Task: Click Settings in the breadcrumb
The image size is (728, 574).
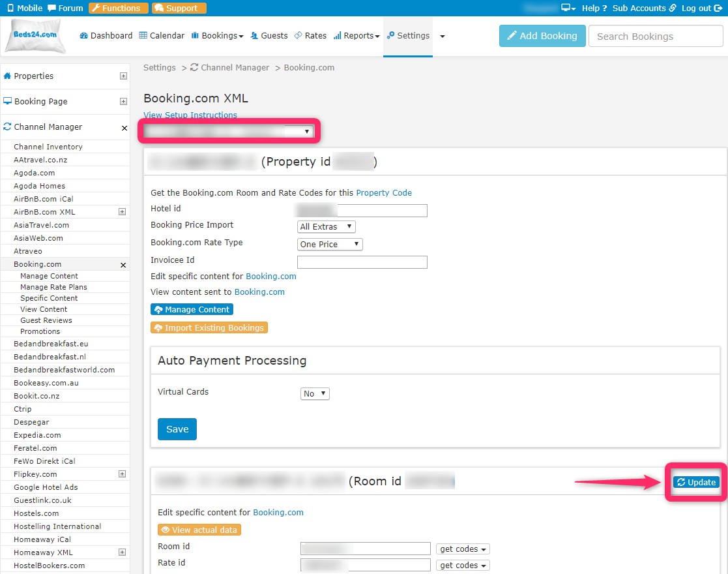Action: pyautogui.click(x=160, y=67)
